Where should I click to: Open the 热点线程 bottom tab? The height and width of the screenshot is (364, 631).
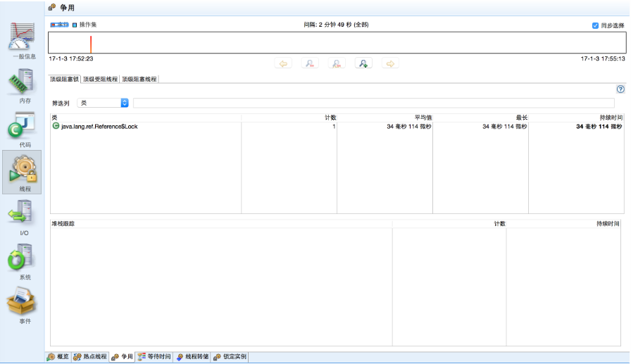click(x=90, y=357)
